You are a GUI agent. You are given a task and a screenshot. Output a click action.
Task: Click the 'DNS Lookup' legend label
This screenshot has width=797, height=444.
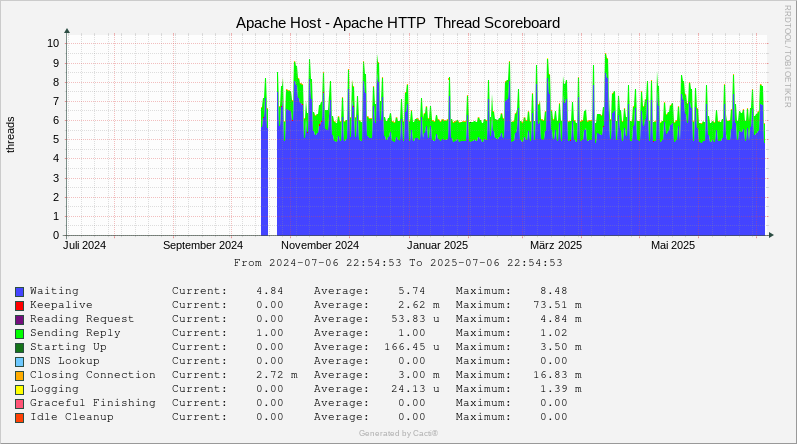coord(65,361)
